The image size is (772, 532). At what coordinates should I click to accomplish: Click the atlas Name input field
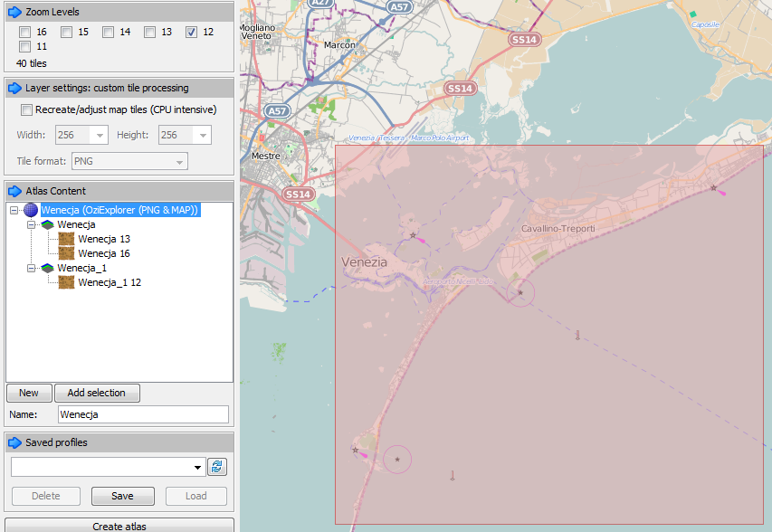143,414
